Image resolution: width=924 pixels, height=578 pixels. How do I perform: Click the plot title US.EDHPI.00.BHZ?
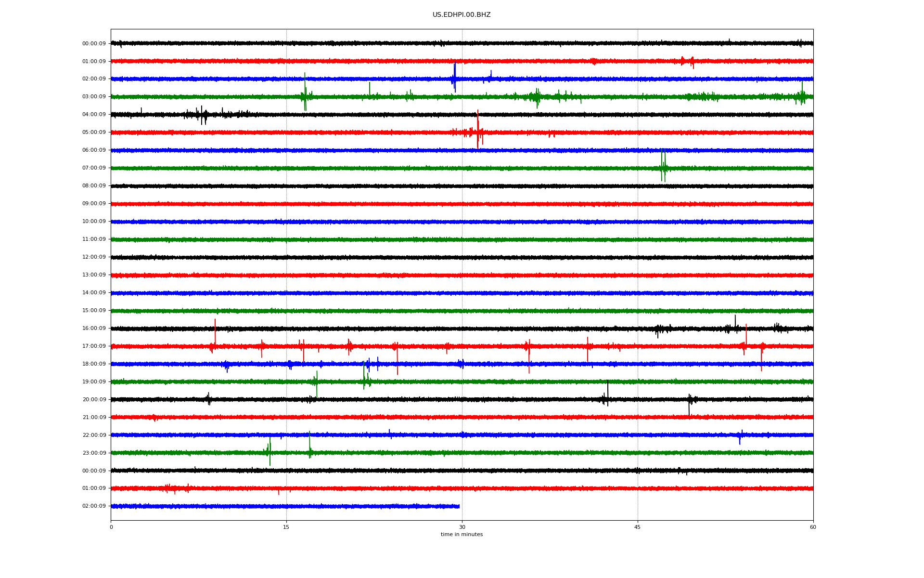[x=461, y=15]
